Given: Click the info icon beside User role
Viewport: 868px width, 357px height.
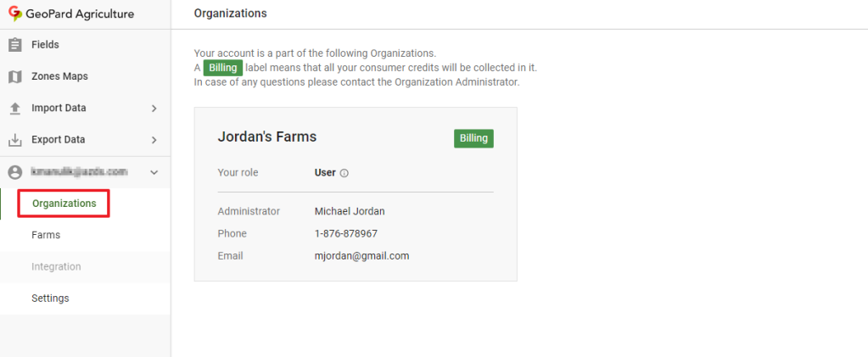Looking at the screenshot, I should [344, 173].
